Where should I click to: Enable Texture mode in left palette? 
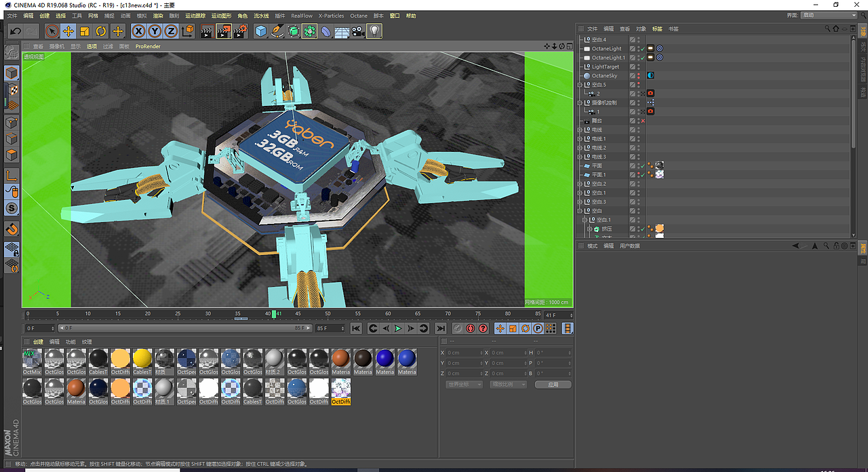(12, 90)
